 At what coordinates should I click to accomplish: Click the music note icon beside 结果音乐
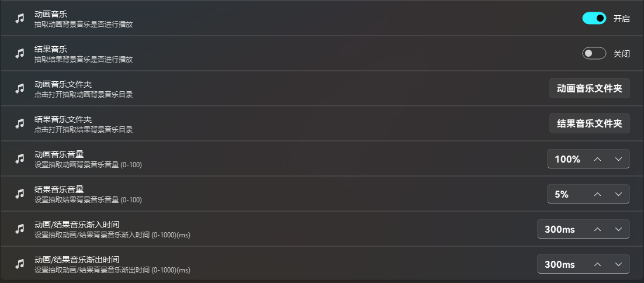(20, 53)
